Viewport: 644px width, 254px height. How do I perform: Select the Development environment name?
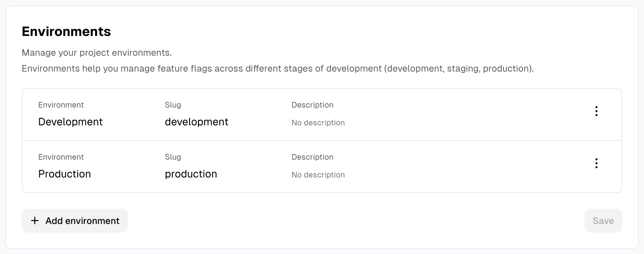[70, 122]
